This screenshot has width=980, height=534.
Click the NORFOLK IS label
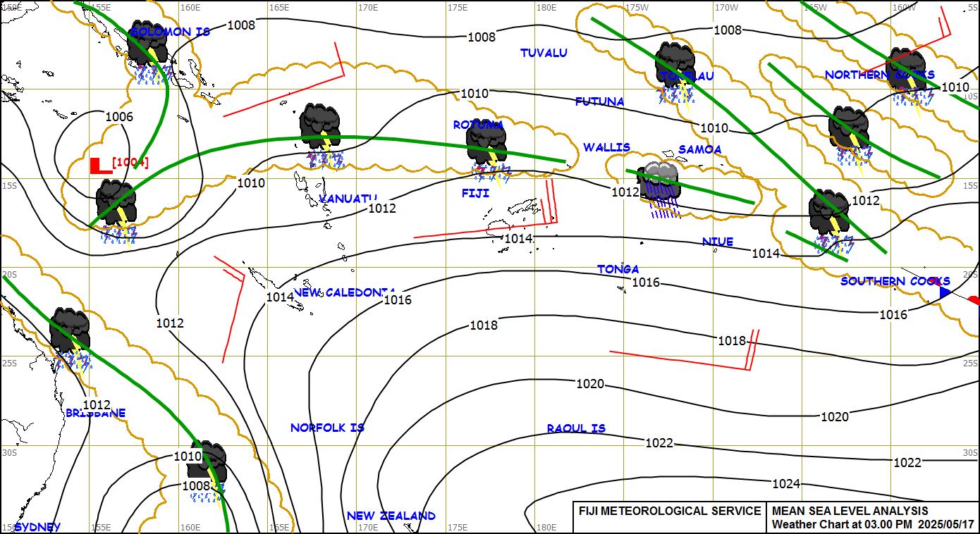point(327,428)
